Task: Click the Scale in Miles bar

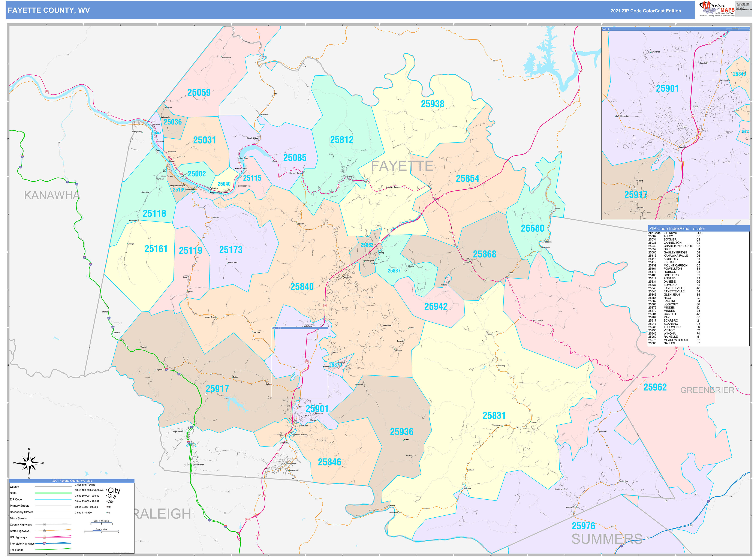Action: [x=101, y=531]
